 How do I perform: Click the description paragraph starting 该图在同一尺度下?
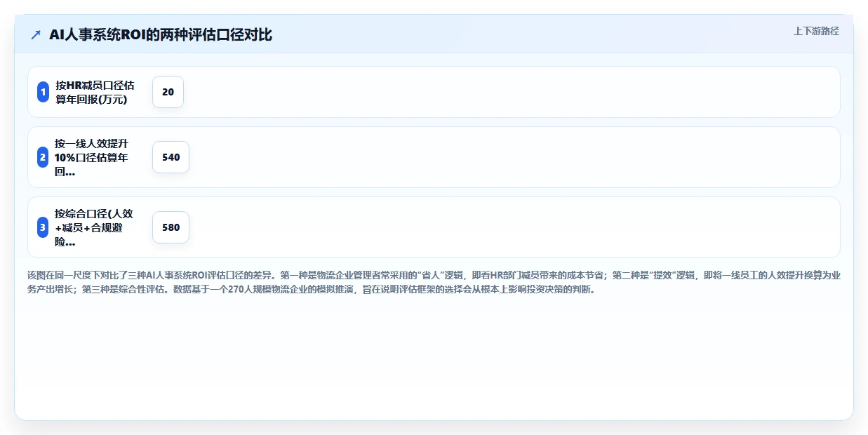(434, 282)
